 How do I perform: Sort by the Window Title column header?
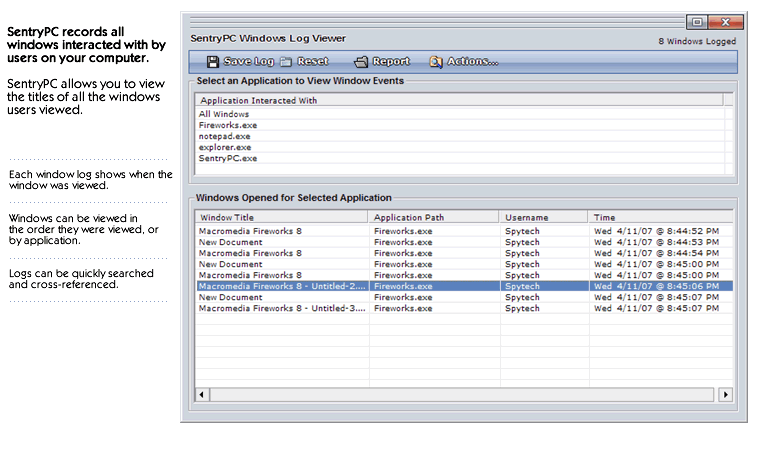282,217
